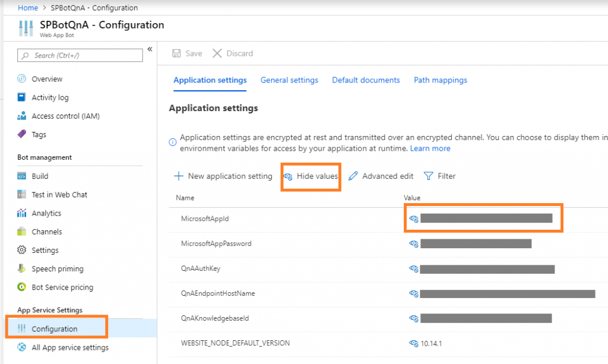The image size is (608, 364).
Task: Open the Filter dropdown
Action: click(439, 176)
